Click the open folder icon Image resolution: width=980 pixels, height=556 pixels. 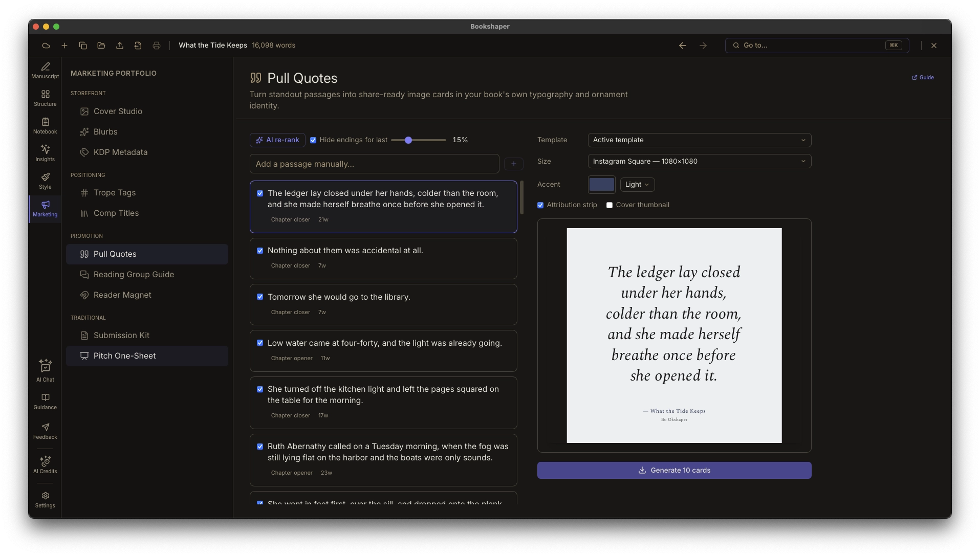101,46
